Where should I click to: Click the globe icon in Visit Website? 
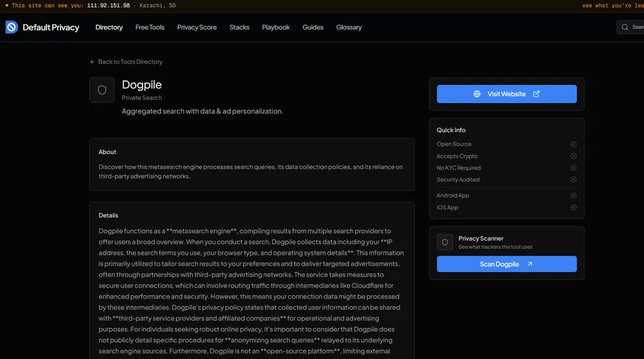click(x=477, y=94)
